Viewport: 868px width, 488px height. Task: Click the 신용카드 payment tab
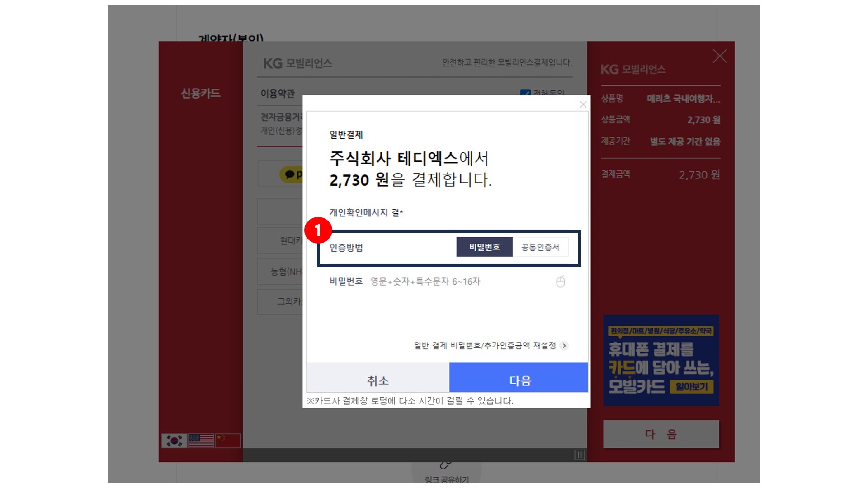coord(200,93)
